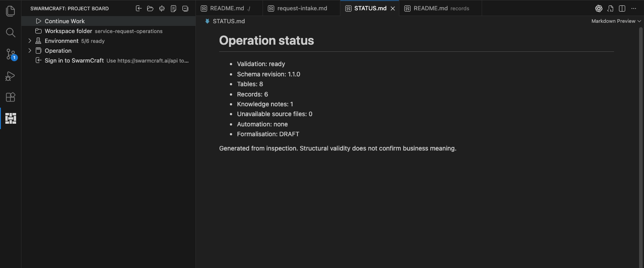Click the 'Unavailable source files: 0' line
Screen dimensions: 644x268
click(275, 114)
